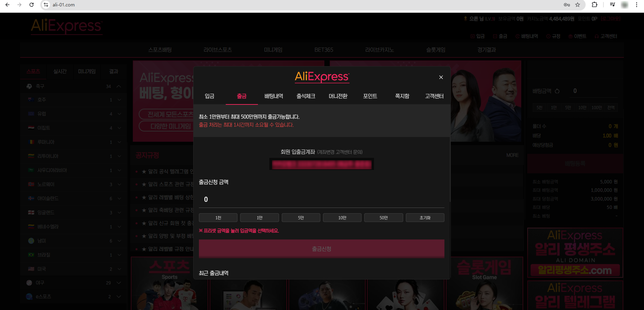Open the Chrome three-dot menu
The height and width of the screenshot is (310, 644).
pyautogui.click(x=637, y=5)
